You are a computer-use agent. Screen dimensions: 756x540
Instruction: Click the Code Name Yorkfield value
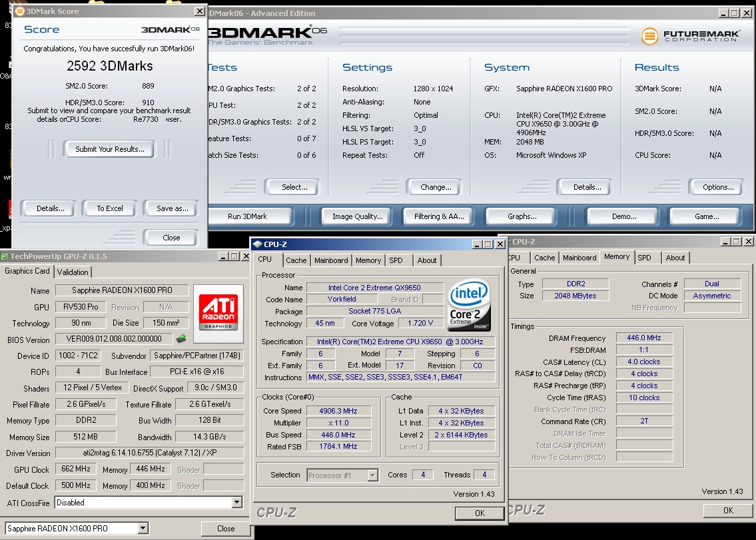point(342,299)
